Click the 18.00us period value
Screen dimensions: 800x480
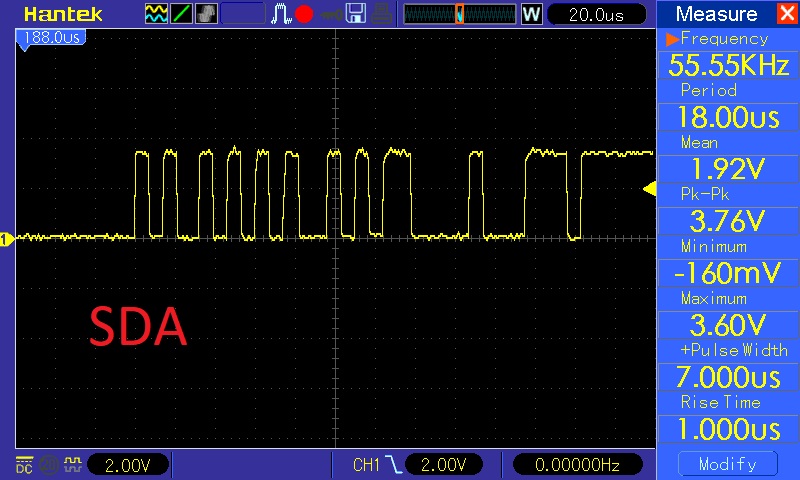tap(728, 117)
